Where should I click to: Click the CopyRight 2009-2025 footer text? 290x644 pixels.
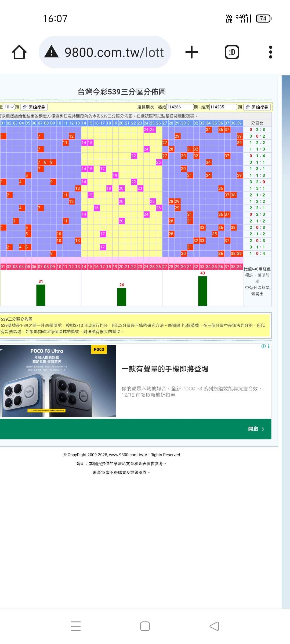click(x=122, y=455)
